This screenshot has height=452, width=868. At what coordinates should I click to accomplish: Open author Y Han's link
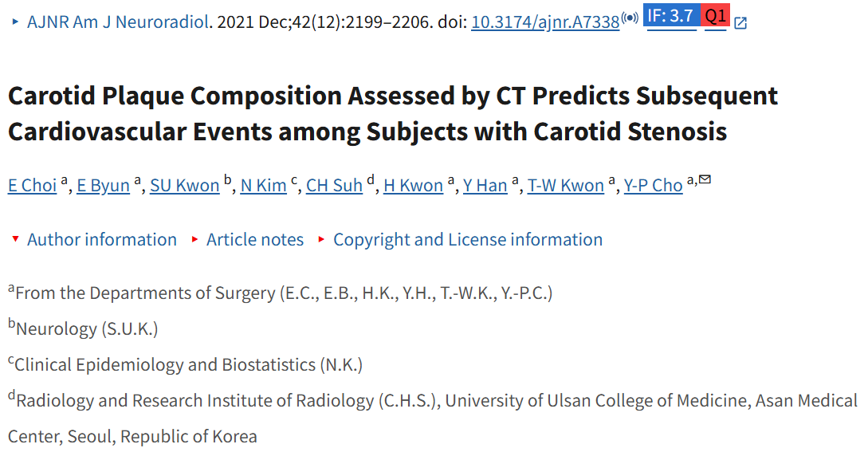[485, 186]
